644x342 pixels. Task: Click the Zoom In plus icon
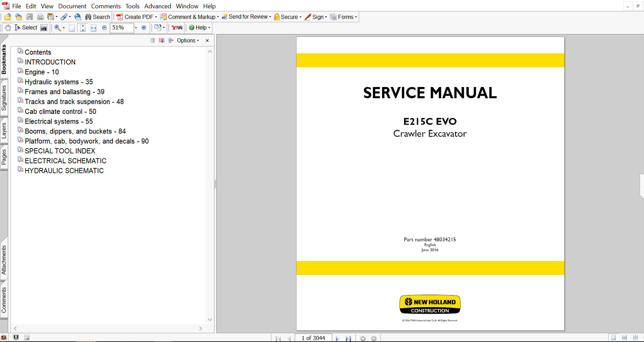(x=144, y=28)
